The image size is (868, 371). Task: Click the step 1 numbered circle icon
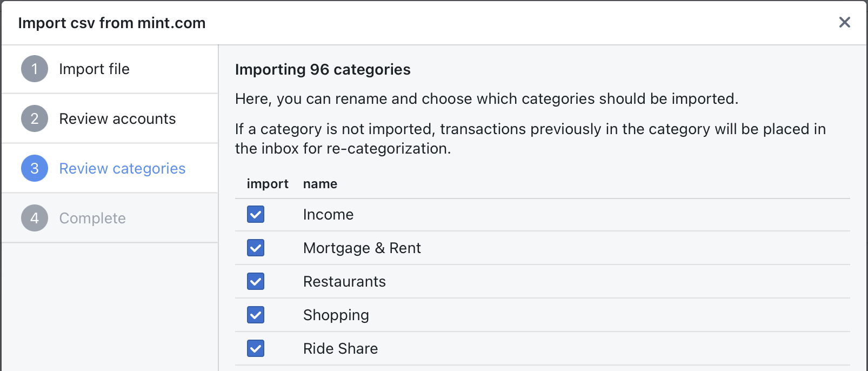(34, 69)
